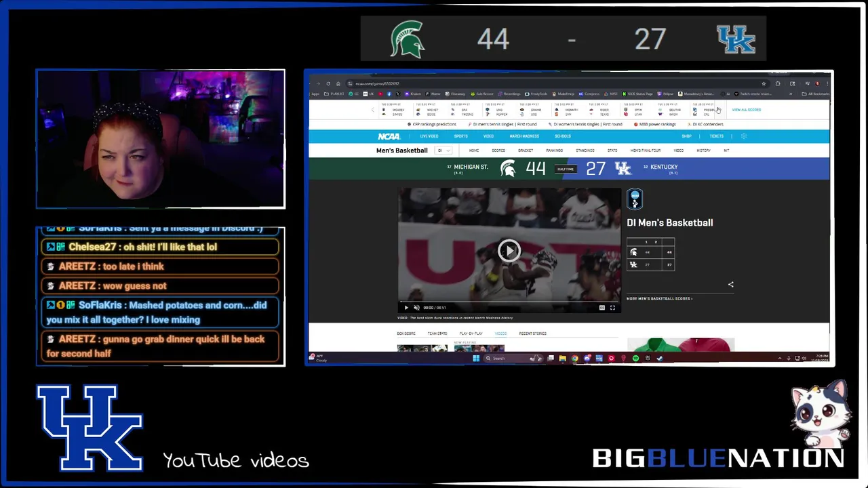
Task: Click MICHIGAN ST. team name in score banner
Action: pyautogui.click(x=471, y=167)
